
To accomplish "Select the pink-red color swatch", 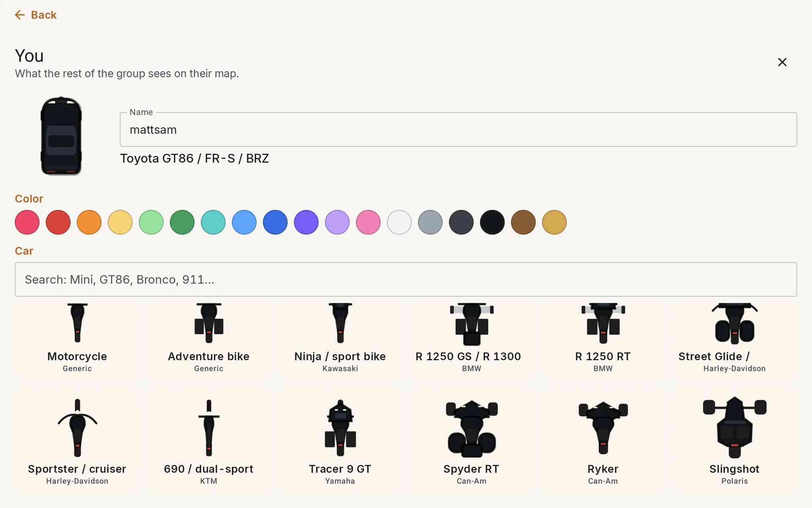I will click(x=27, y=222).
